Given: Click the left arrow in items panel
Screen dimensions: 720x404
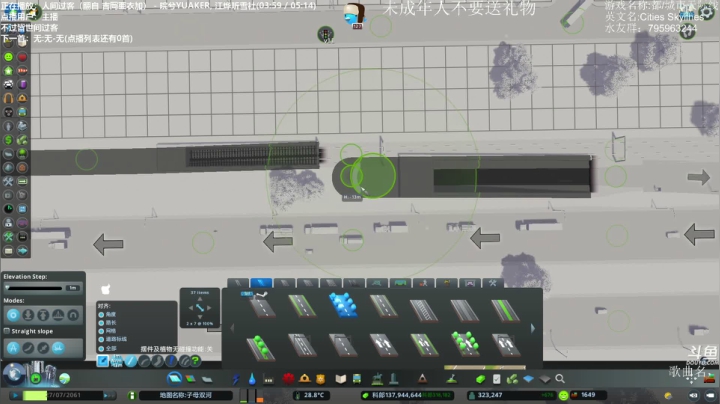Looking at the screenshot, I should coord(191,308).
